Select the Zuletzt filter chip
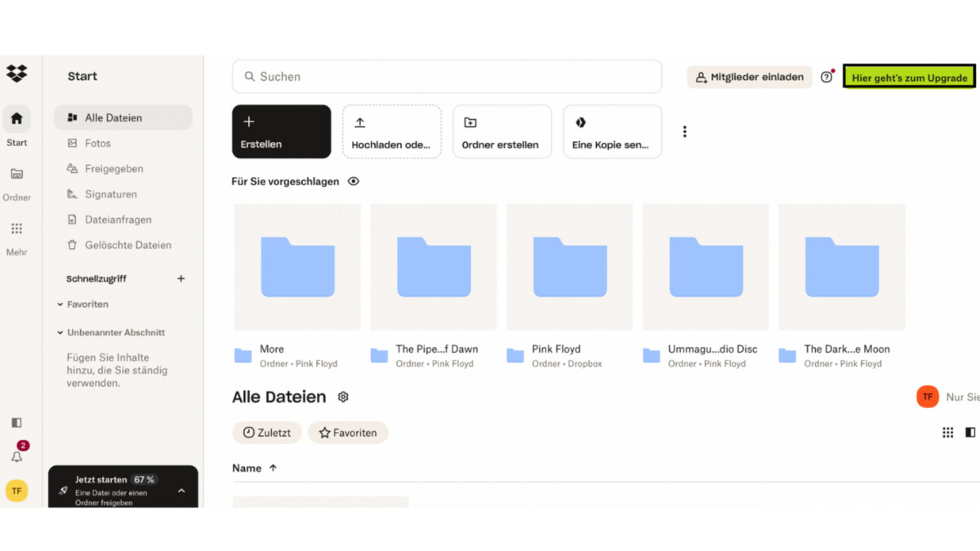The width and height of the screenshot is (980, 551). pos(267,433)
